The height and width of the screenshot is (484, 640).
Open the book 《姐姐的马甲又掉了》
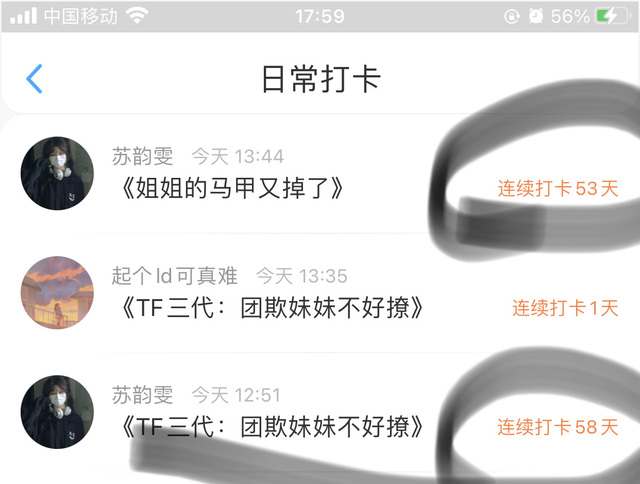(x=231, y=188)
